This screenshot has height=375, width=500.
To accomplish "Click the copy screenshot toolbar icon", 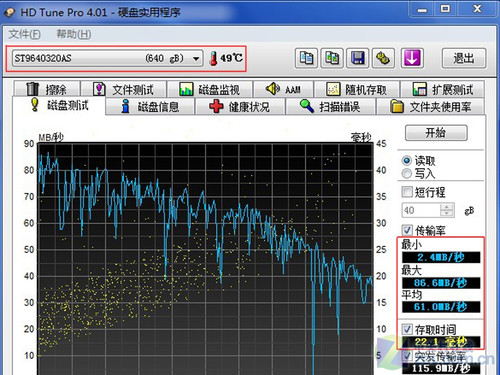I will (332, 58).
